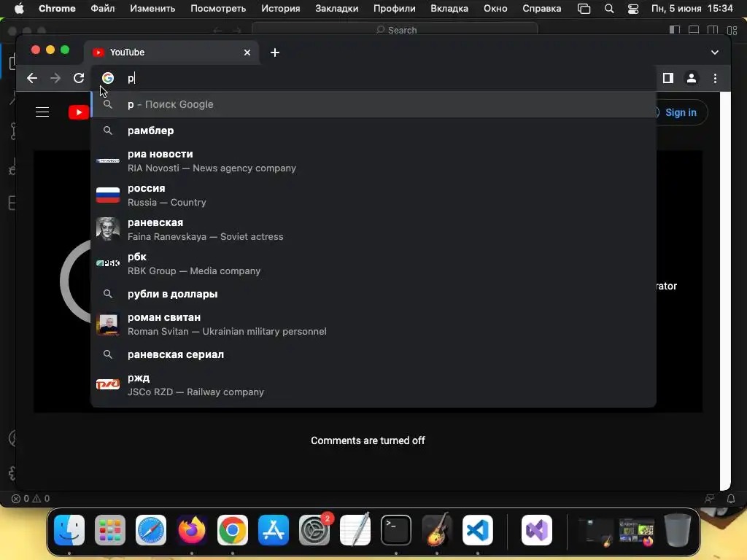Open the YouTube hamburger guide menu

click(42, 112)
